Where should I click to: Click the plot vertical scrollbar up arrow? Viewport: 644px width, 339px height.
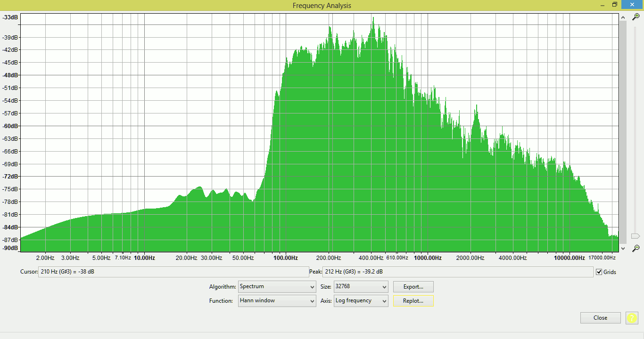(623, 17)
